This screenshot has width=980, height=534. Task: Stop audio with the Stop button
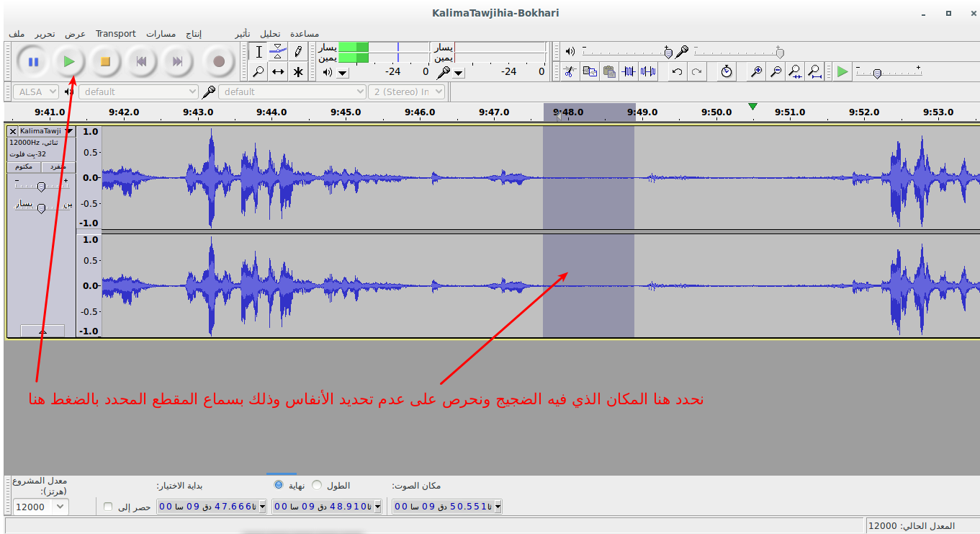105,61
